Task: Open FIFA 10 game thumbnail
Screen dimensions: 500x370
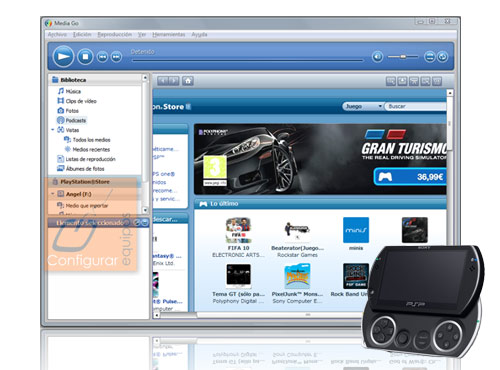Action: [238, 230]
